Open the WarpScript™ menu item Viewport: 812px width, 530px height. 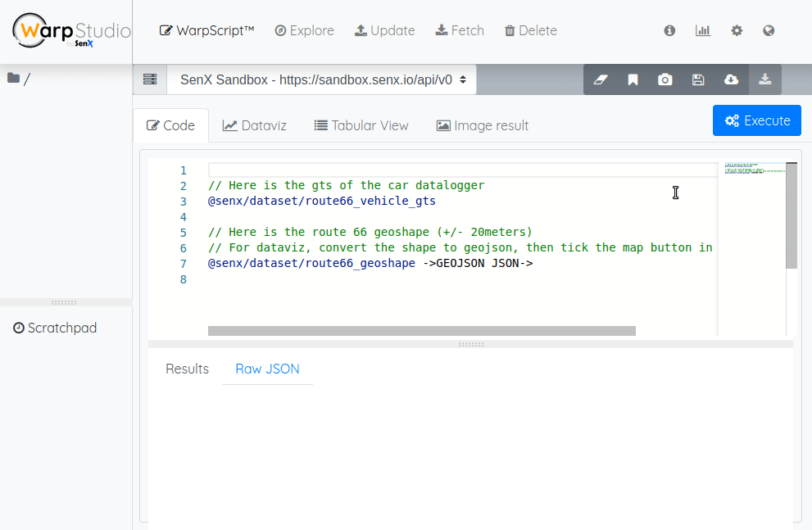pos(206,30)
